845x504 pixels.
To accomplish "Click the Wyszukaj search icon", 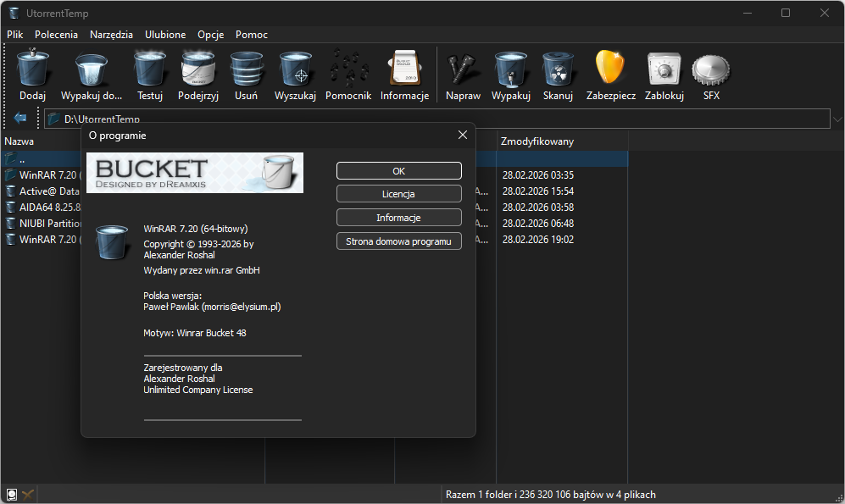I will (295, 69).
